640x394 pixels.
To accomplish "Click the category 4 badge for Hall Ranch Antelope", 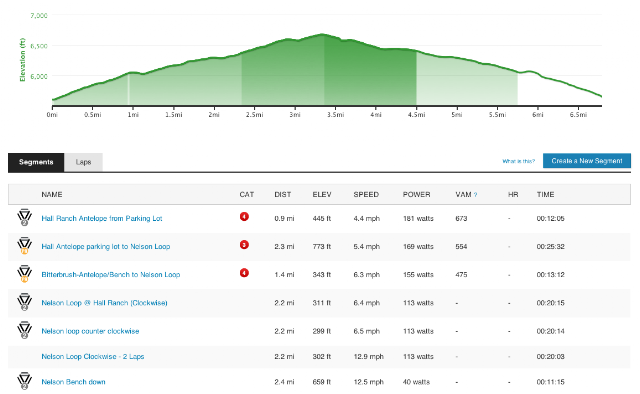I will [x=244, y=216].
